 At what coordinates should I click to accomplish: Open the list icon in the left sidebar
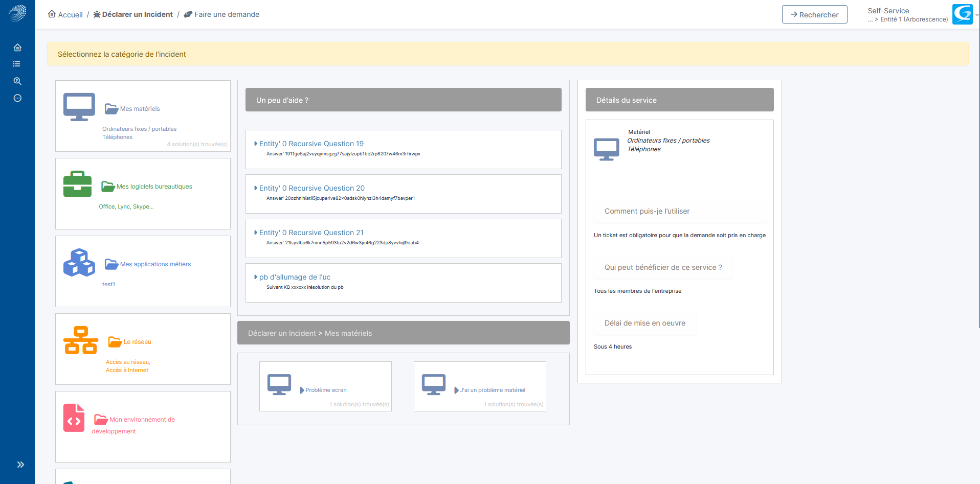pos(17,64)
